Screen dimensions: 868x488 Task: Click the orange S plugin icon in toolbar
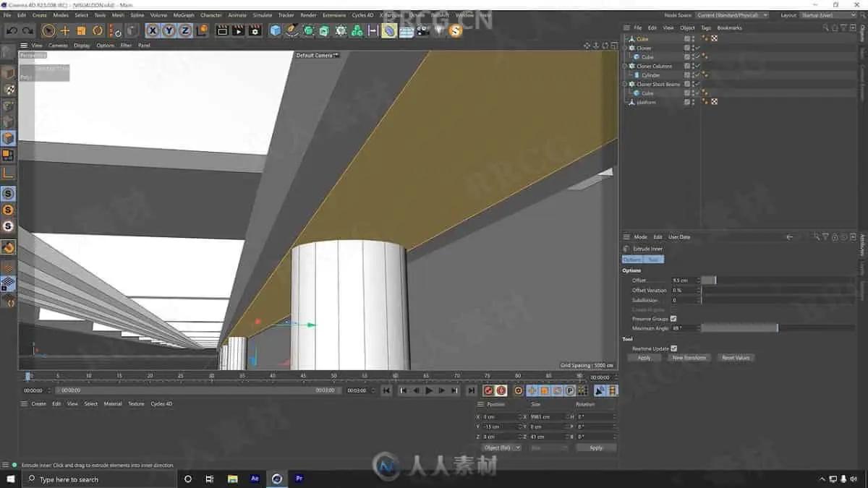coord(455,30)
